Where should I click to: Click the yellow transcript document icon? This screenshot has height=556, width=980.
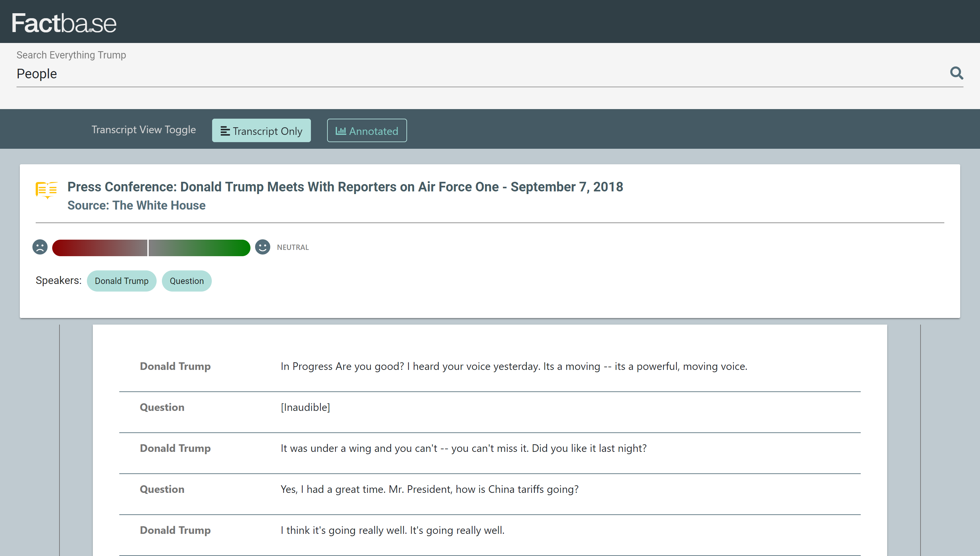point(47,190)
